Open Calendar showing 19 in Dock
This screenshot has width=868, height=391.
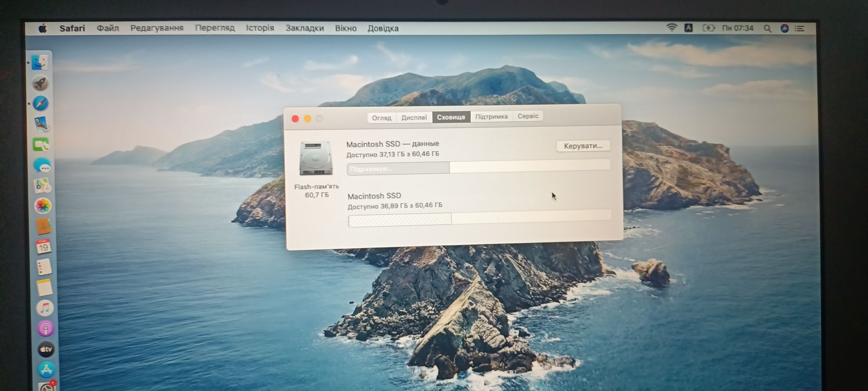pos(43,247)
